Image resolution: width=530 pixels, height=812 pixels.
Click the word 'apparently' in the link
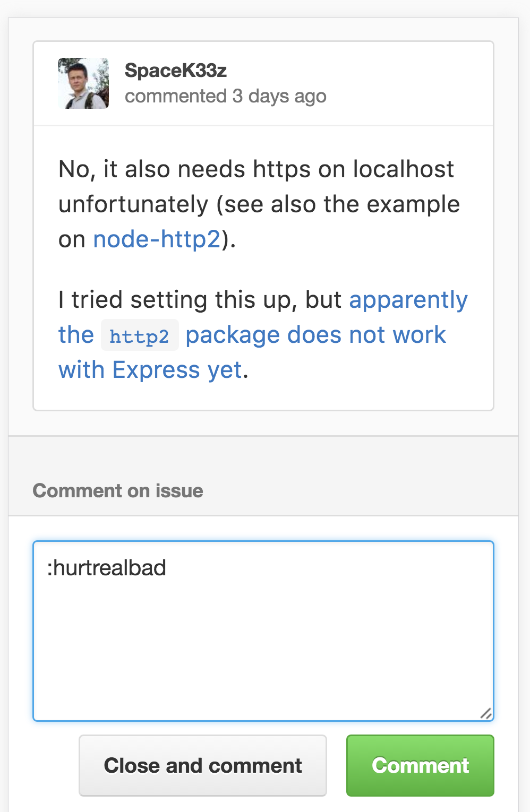408,300
